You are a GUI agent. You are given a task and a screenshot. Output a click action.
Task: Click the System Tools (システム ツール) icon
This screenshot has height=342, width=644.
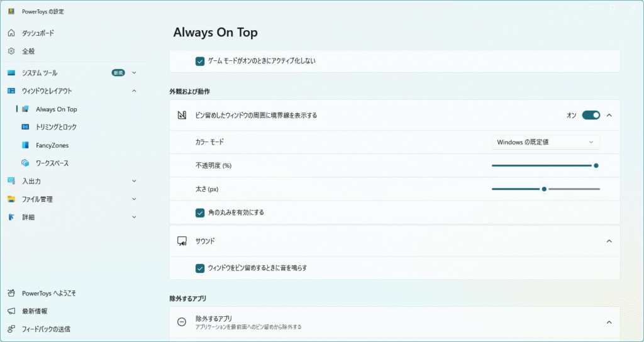click(11, 73)
